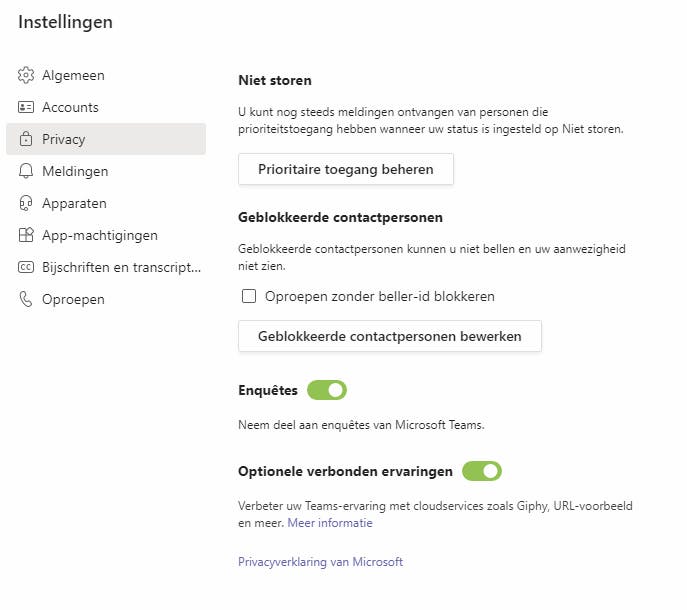
Task: Click the Bijschriften CC icon
Action: (26, 267)
